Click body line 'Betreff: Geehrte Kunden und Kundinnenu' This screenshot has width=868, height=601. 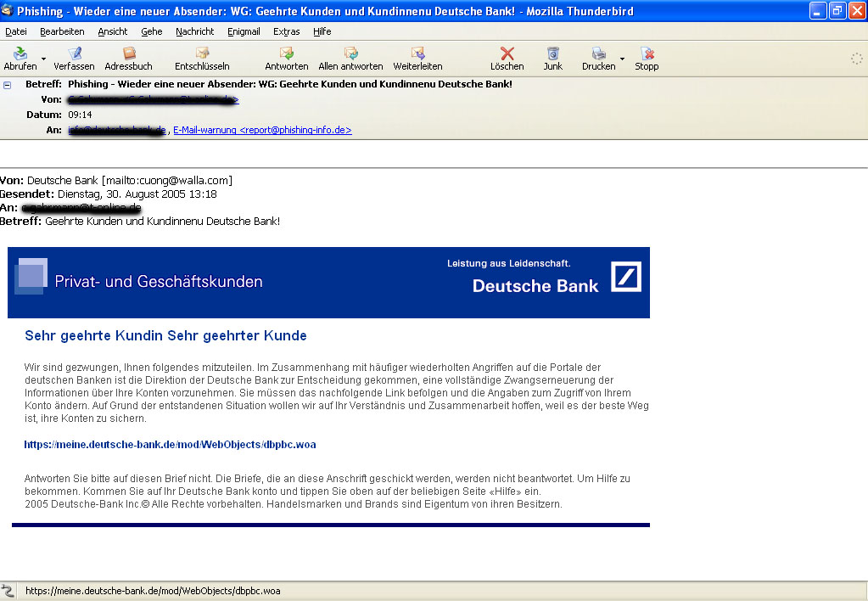point(140,222)
